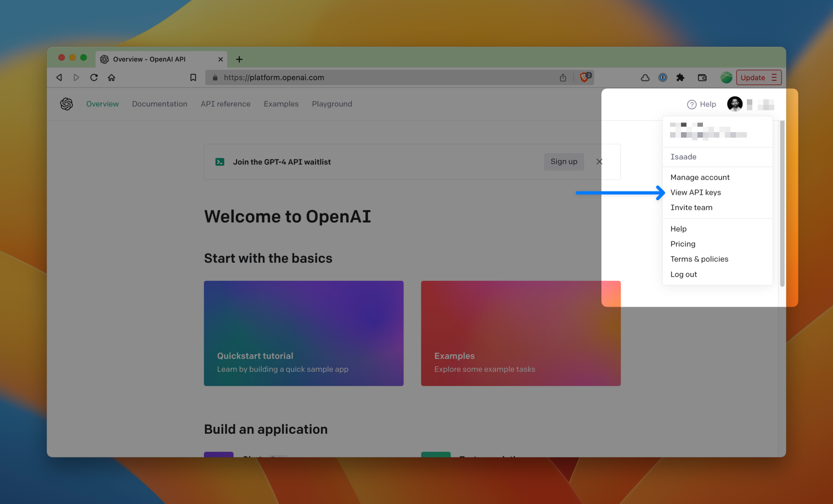Click Sign up for GPT-4 waitlist

click(x=564, y=162)
